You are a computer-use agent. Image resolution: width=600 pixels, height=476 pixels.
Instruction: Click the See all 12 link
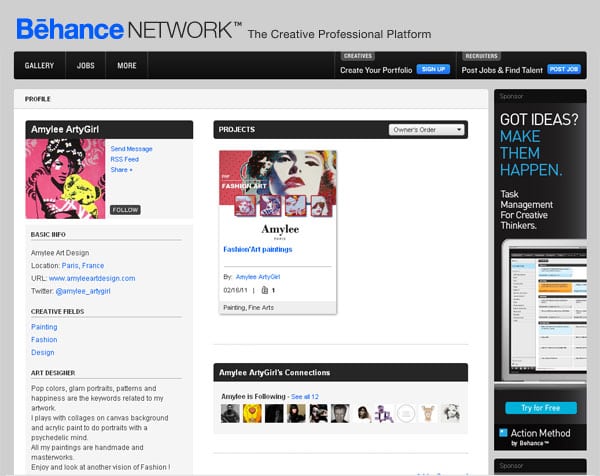[305, 397]
